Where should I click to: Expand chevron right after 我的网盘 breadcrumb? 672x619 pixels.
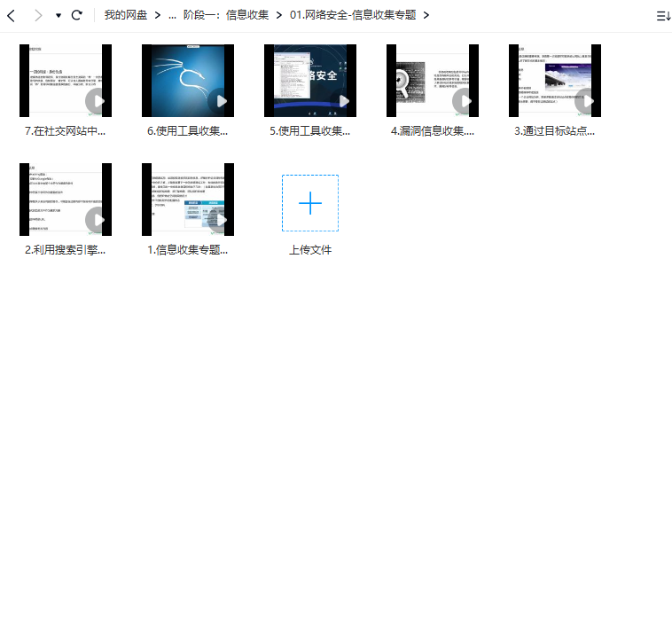click(157, 15)
